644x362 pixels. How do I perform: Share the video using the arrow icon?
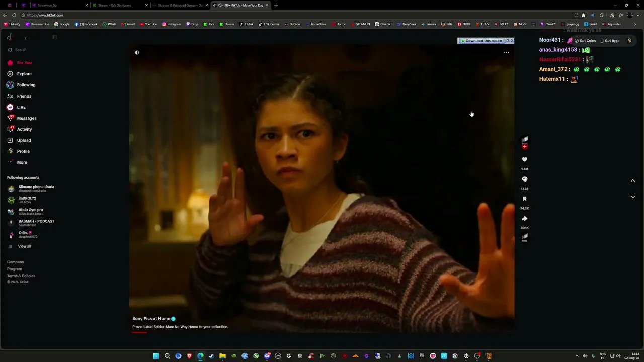point(524,218)
